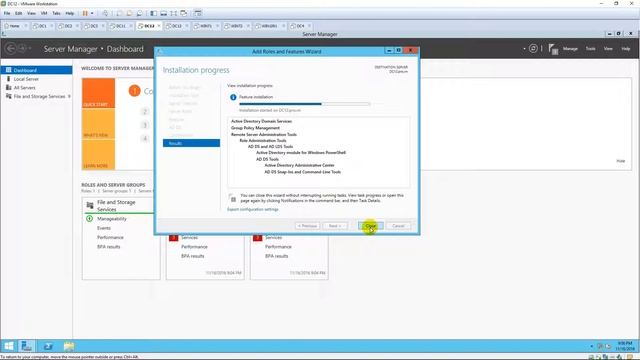Click the WHAT'S NEW tile

98,124
